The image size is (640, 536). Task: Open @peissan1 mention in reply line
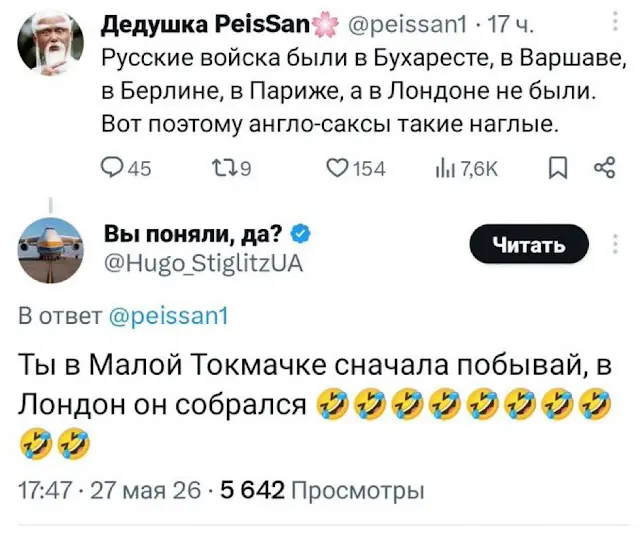[x=169, y=316]
